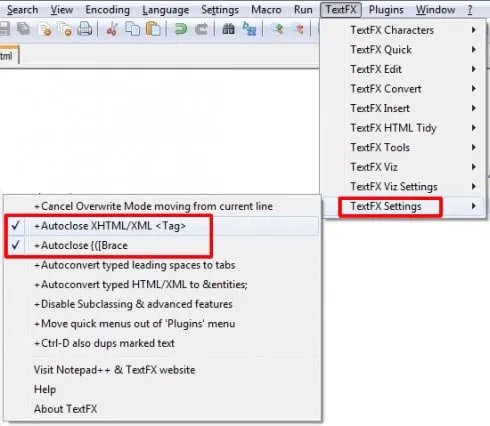Click the gray Redo arrow icon

point(201,29)
